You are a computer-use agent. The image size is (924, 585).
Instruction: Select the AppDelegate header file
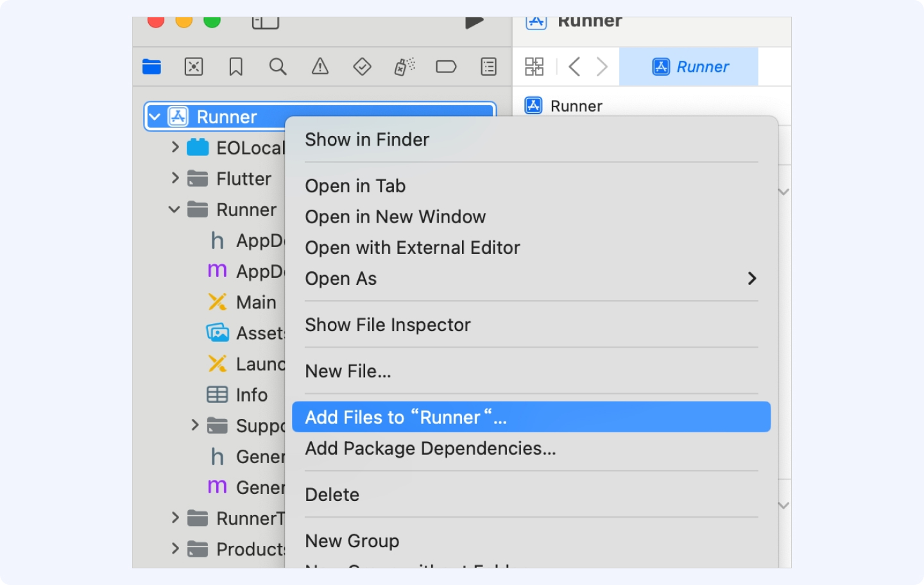[x=248, y=241]
